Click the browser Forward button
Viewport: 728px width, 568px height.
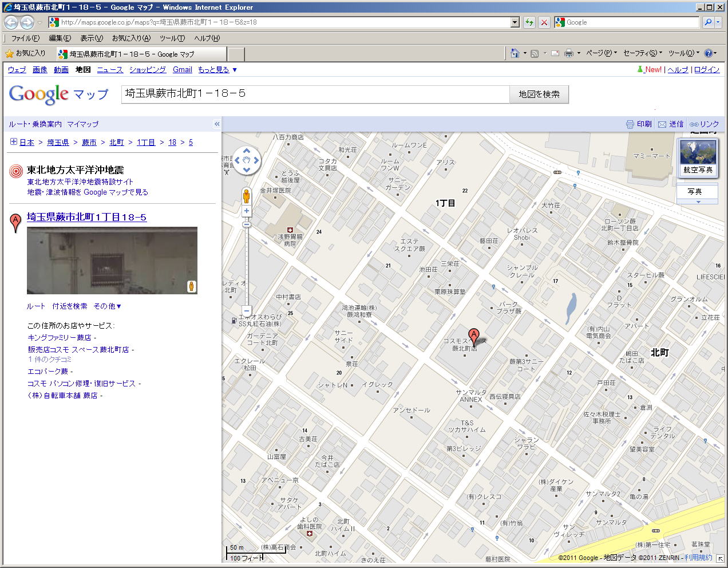pos(27,22)
